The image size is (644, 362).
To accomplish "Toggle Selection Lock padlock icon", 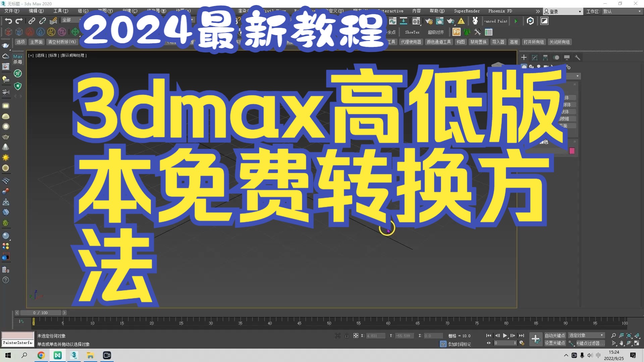I will click(347, 336).
